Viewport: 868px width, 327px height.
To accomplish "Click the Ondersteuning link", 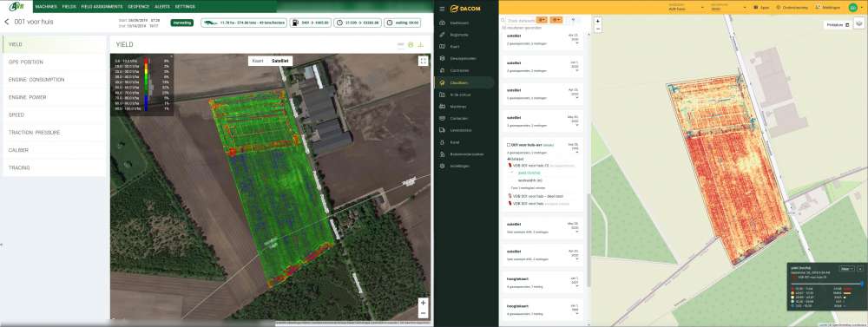I will pos(792,8).
